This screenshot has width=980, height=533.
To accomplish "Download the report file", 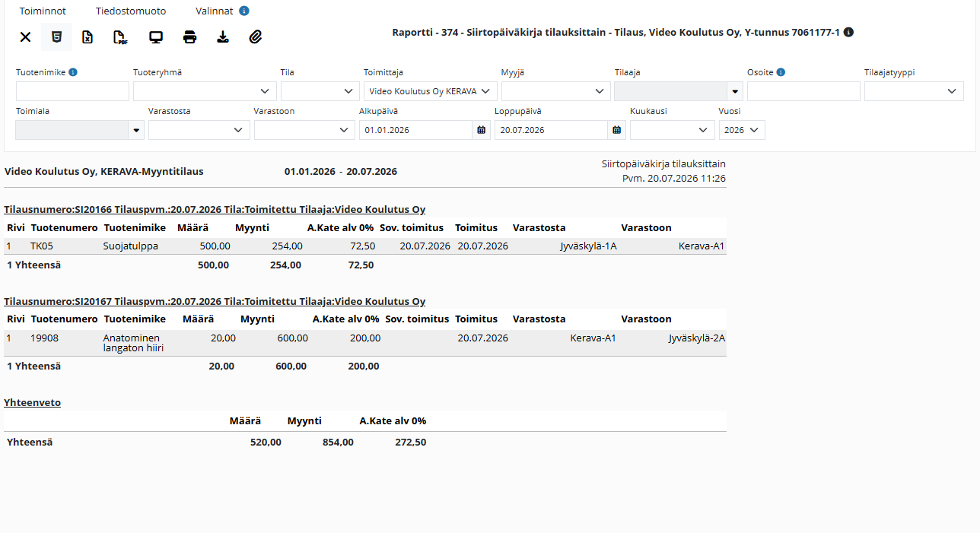I will tap(223, 36).
